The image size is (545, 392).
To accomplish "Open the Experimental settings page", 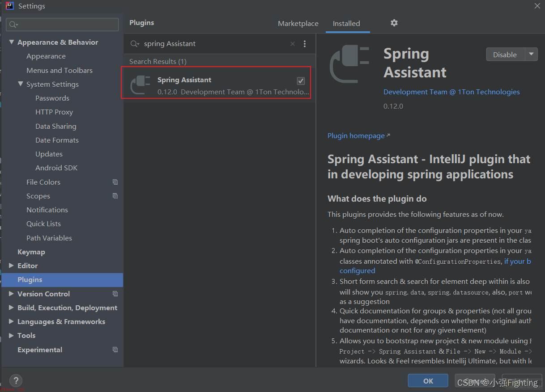I will pos(39,350).
